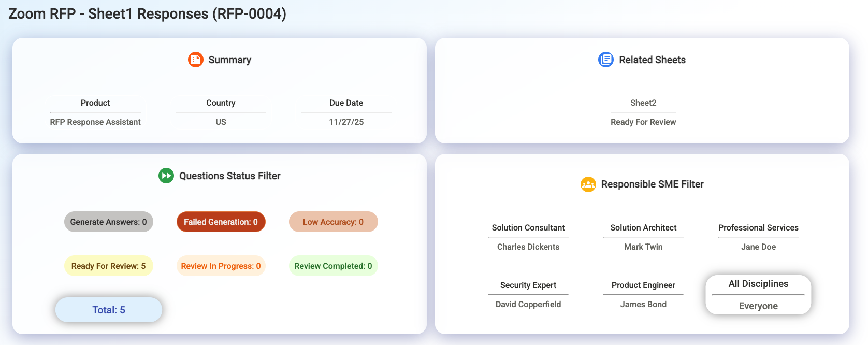Click the yellow Responsible SME Filter icon

coord(588,184)
